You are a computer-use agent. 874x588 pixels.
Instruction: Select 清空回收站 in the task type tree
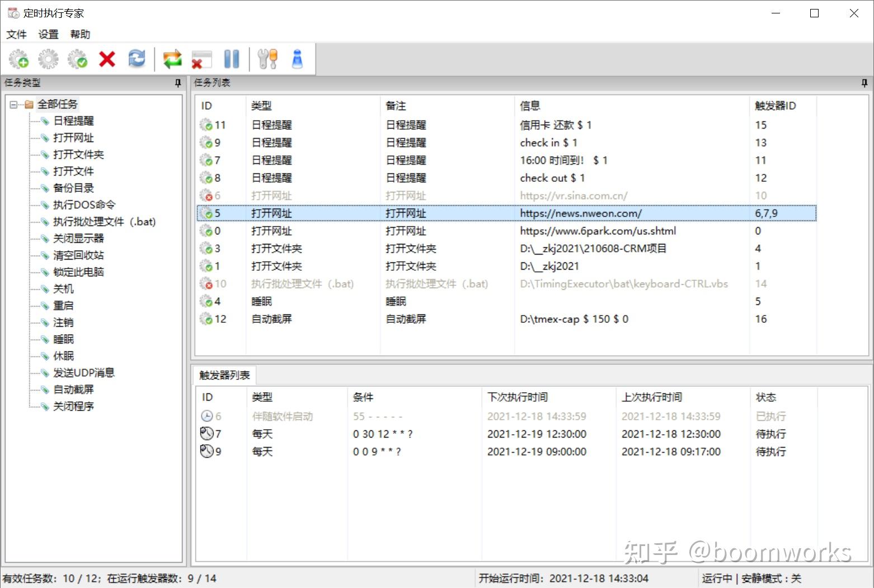[x=78, y=255]
